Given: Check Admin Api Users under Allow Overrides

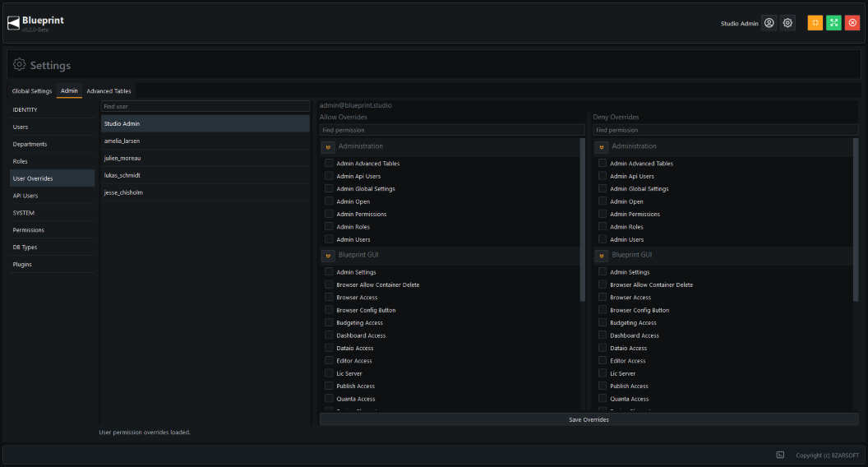Looking at the screenshot, I should [x=329, y=176].
